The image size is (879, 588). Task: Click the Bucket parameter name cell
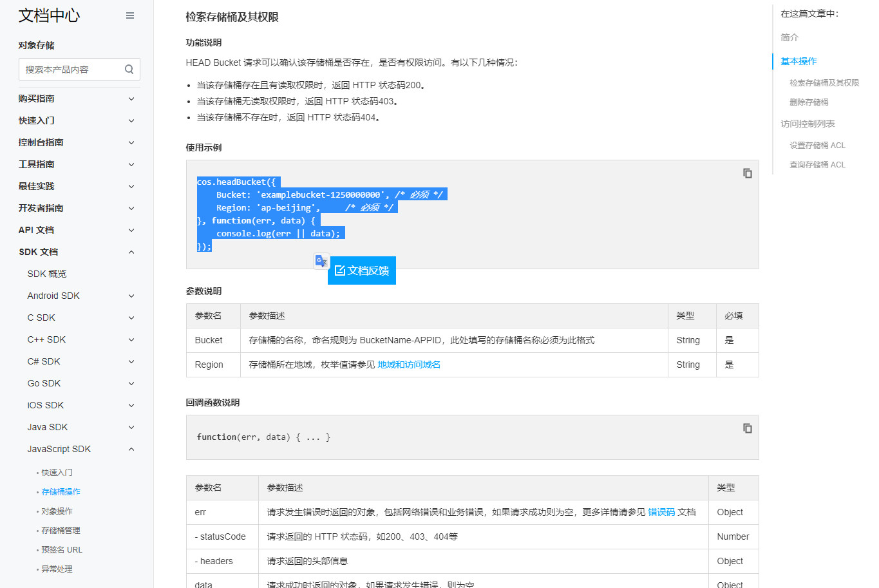point(213,340)
